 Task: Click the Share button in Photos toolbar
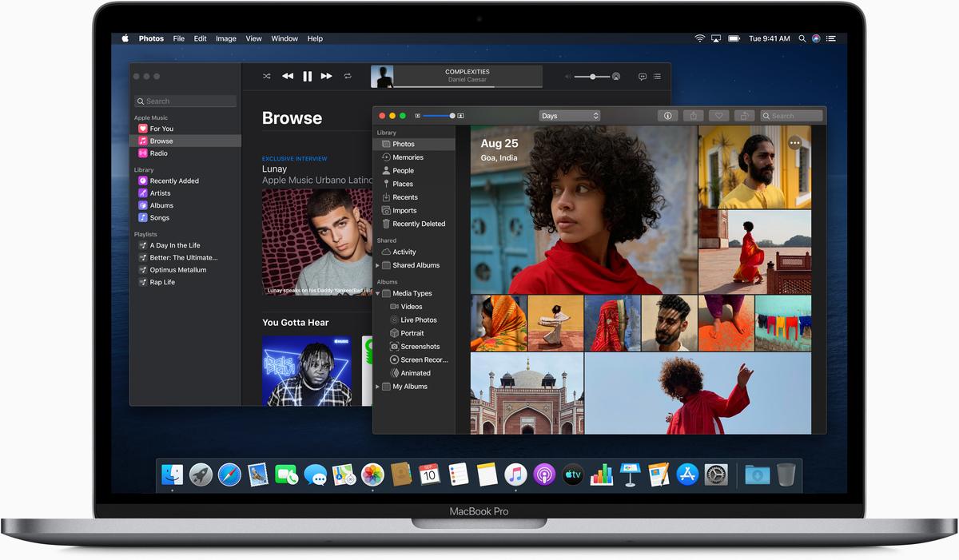coord(693,116)
